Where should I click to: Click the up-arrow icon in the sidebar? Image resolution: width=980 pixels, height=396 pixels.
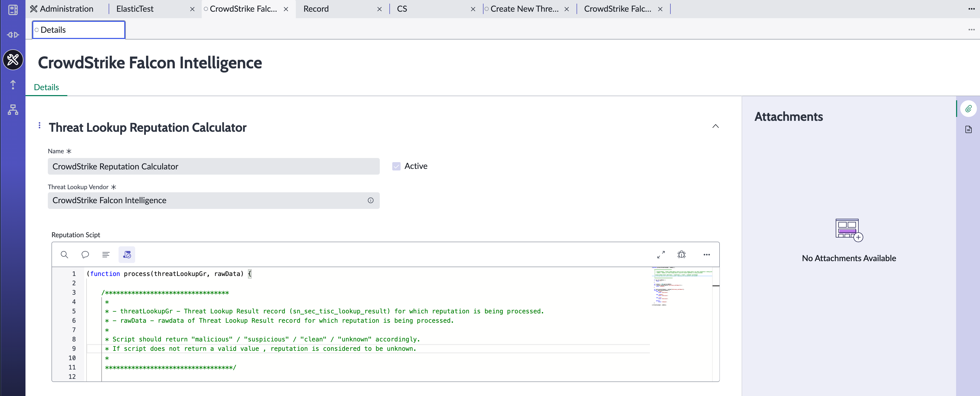[x=13, y=84]
